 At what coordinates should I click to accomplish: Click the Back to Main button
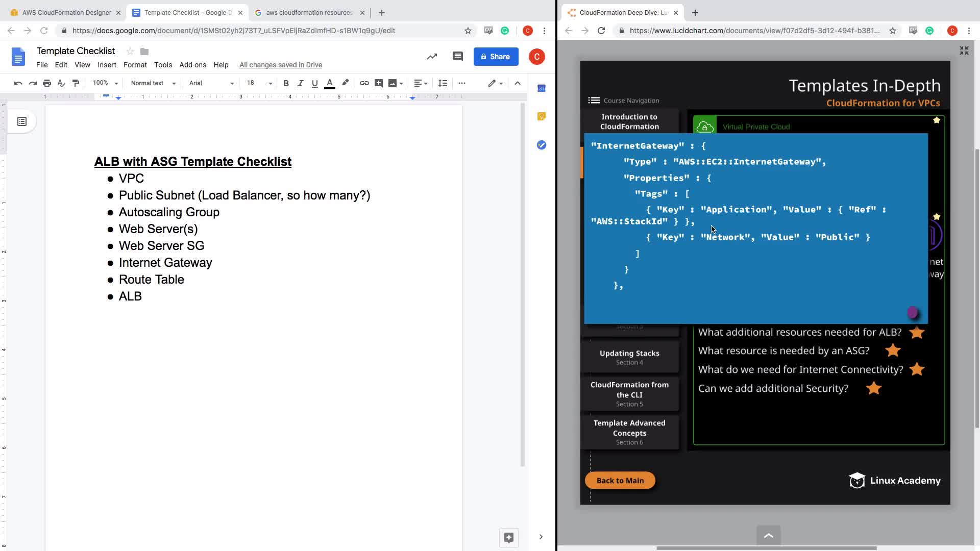(620, 480)
